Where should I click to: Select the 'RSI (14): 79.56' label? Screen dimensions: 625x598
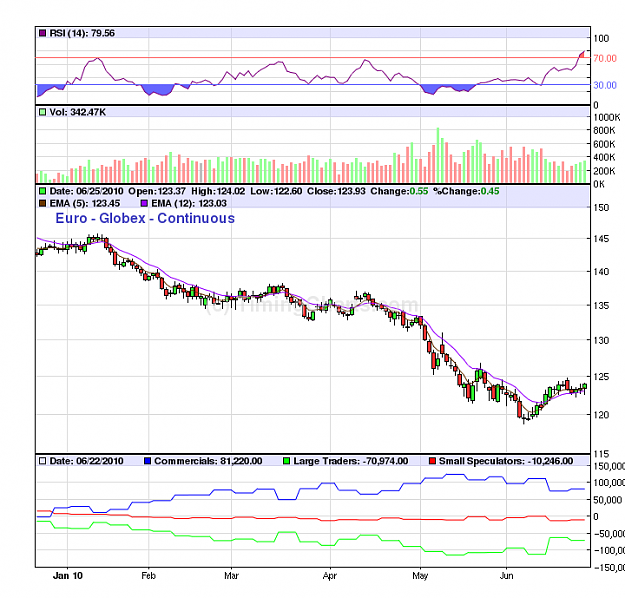point(82,33)
